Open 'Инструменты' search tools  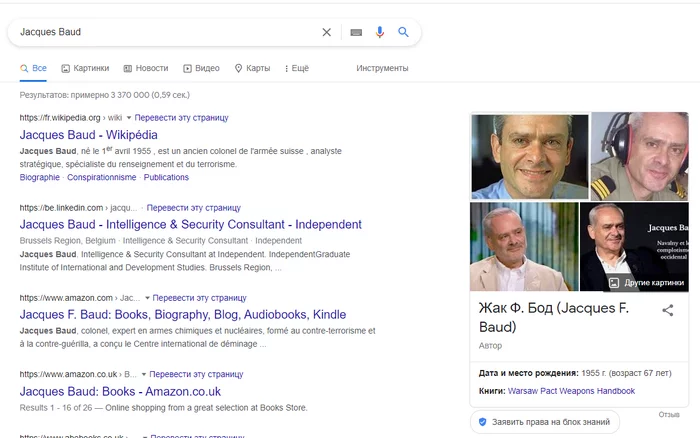click(x=382, y=68)
